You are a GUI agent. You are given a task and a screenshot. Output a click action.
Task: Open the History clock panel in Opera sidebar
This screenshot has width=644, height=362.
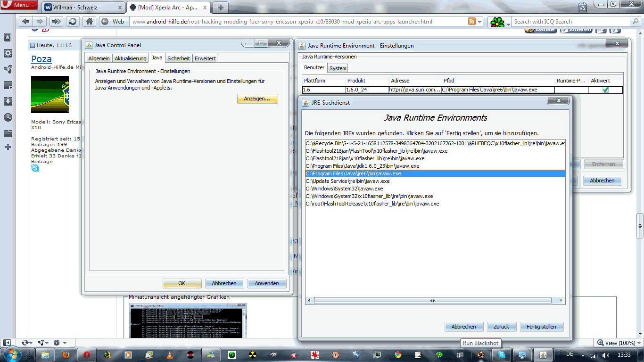pyautogui.click(x=8, y=117)
